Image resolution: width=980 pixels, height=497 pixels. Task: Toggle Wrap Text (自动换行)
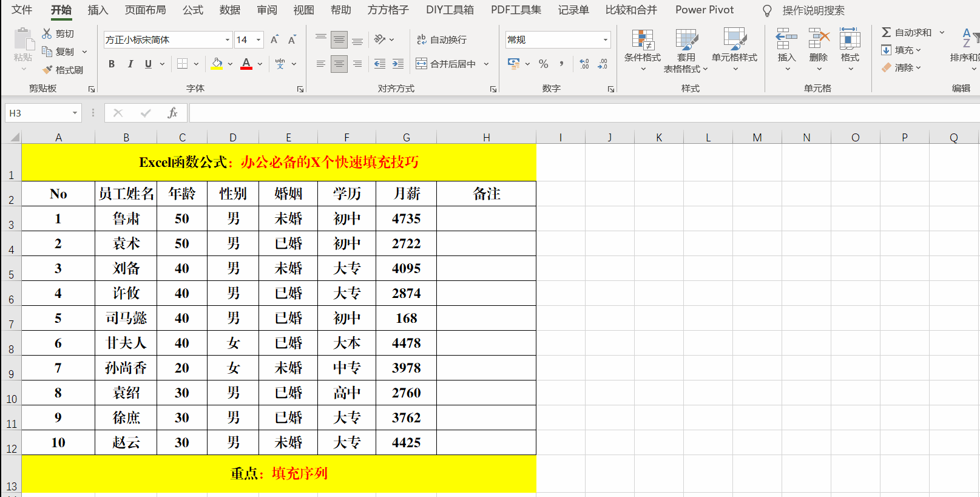[x=442, y=39]
